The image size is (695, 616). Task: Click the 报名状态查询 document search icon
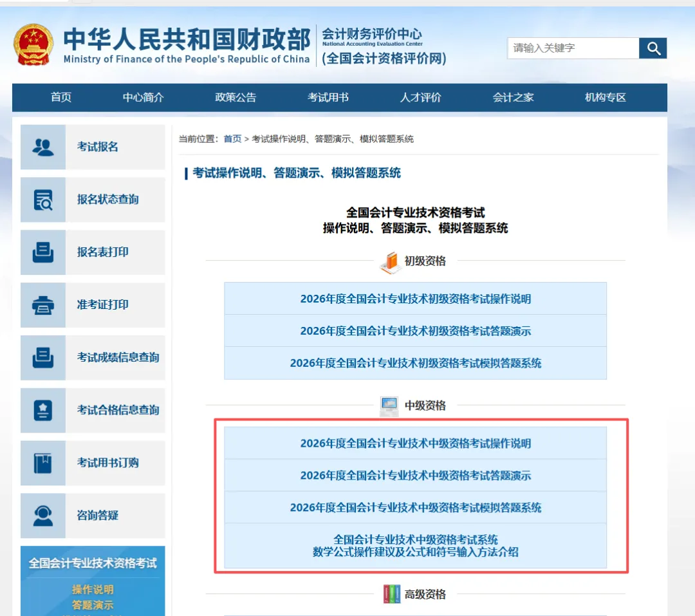coord(43,200)
